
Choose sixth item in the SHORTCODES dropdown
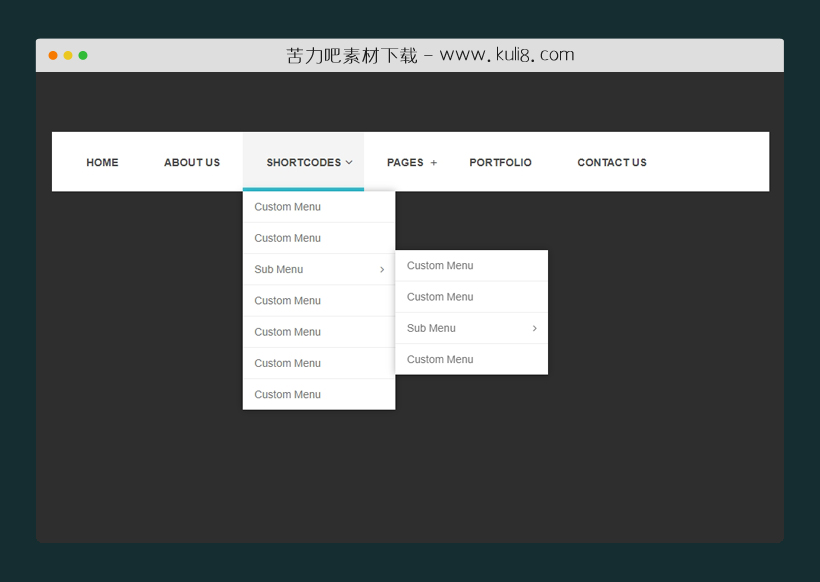(x=288, y=363)
